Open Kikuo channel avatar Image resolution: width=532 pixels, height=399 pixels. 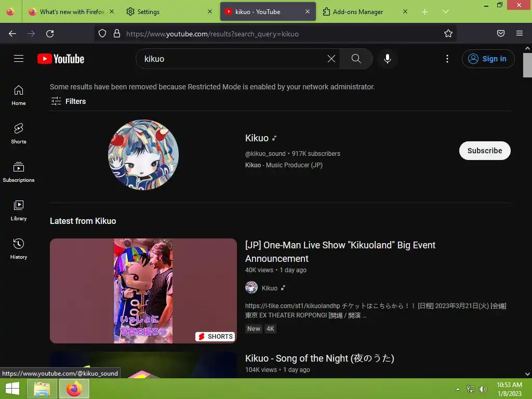pyautogui.click(x=143, y=155)
